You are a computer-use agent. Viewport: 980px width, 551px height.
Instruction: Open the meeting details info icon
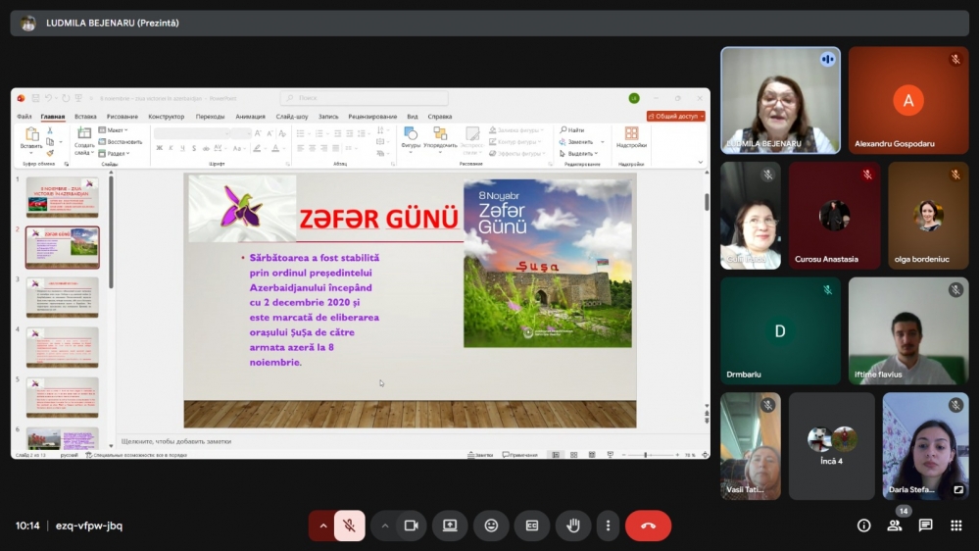tap(863, 526)
